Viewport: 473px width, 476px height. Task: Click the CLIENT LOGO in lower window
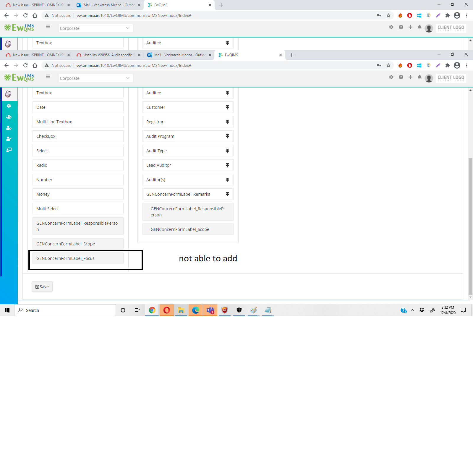click(451, 78)
